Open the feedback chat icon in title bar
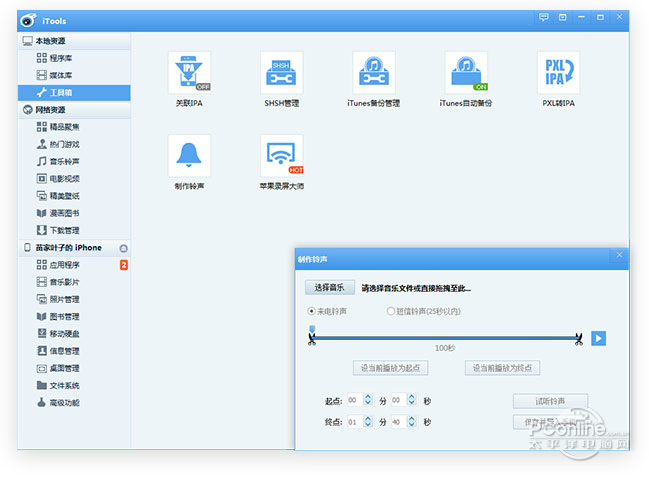The width and height of the screenshot is (649, 480). coord(543,17)
